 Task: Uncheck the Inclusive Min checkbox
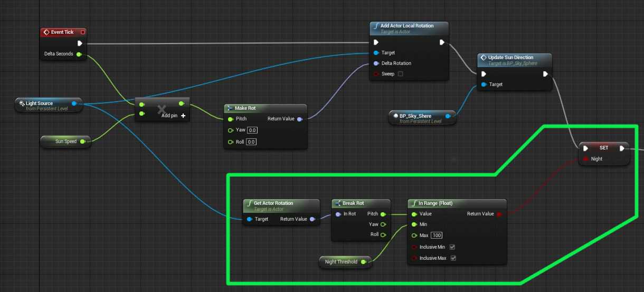point(452,247)
